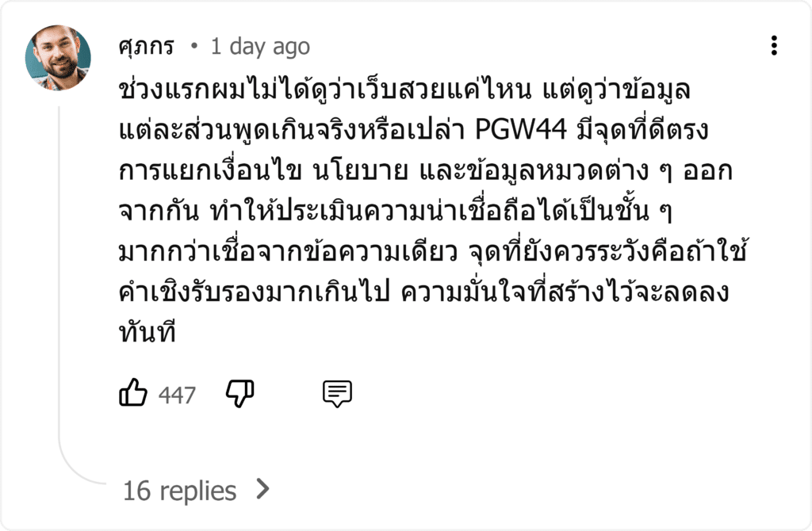Click the last word ทันที of the comment
This screenshot has width=812, height=531.
(x=147, y=331)
